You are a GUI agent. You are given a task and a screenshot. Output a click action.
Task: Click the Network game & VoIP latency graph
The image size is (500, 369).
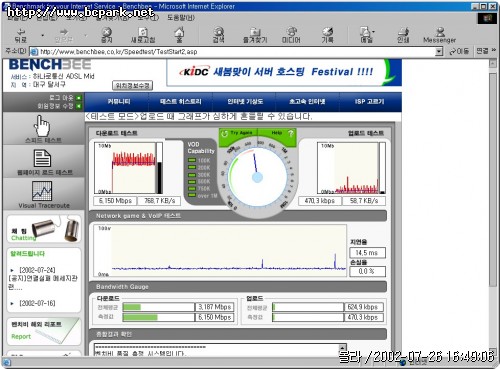click(x=220, y=250)
